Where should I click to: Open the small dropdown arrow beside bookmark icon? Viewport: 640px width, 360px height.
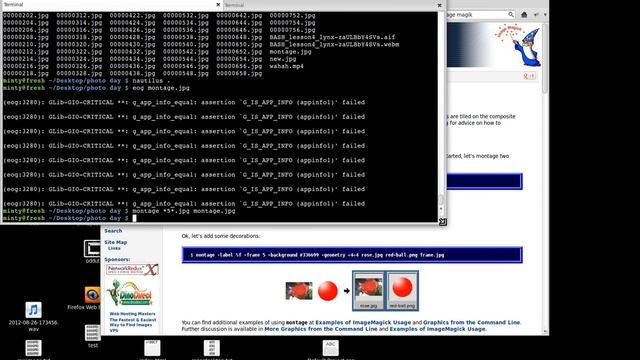click(x=545, y=15)
